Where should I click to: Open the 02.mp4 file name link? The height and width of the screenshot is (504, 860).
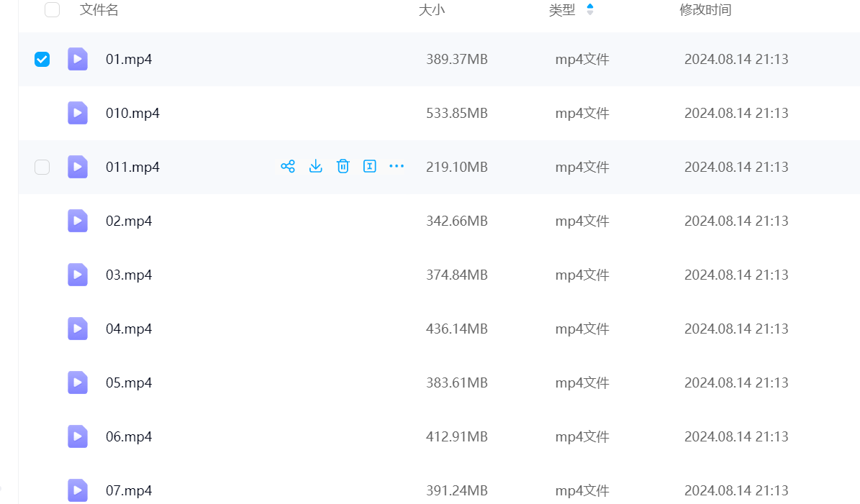click(x=129, y=221)
